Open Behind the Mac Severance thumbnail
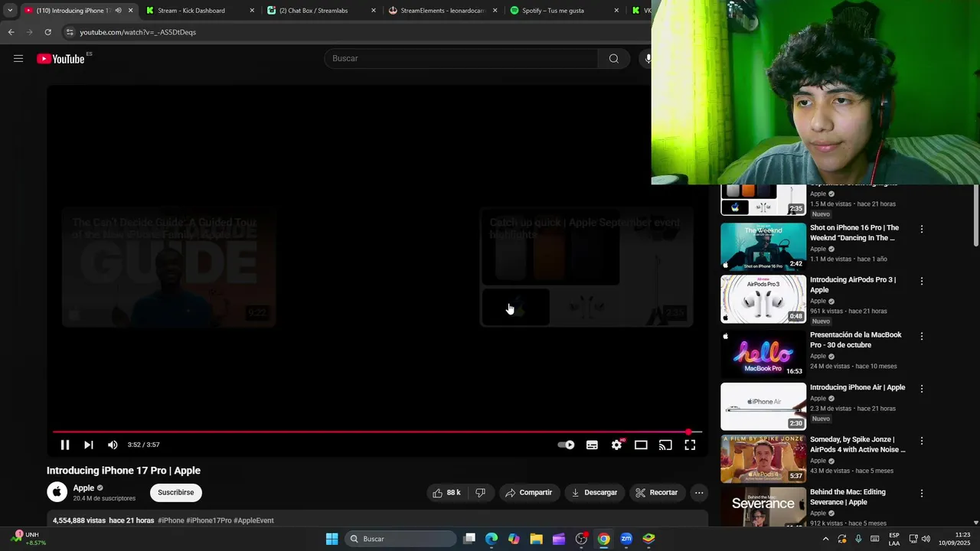Image resolution: width=980 pixels, height=551 pixels. tap(763, 507)
